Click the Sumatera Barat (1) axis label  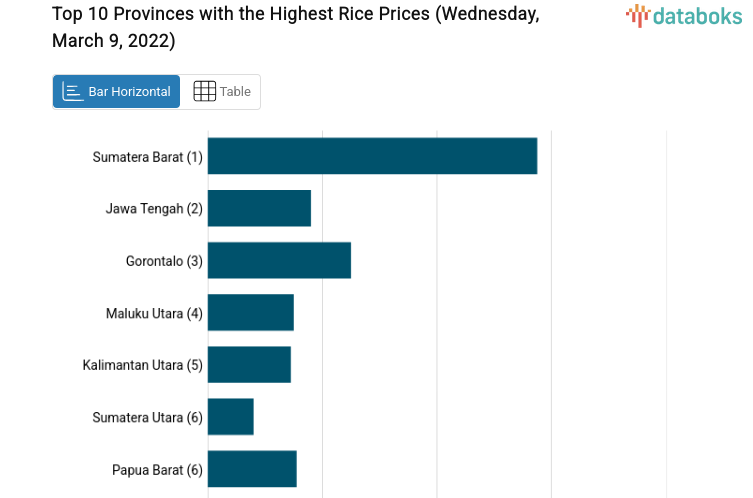pos(147,157)
